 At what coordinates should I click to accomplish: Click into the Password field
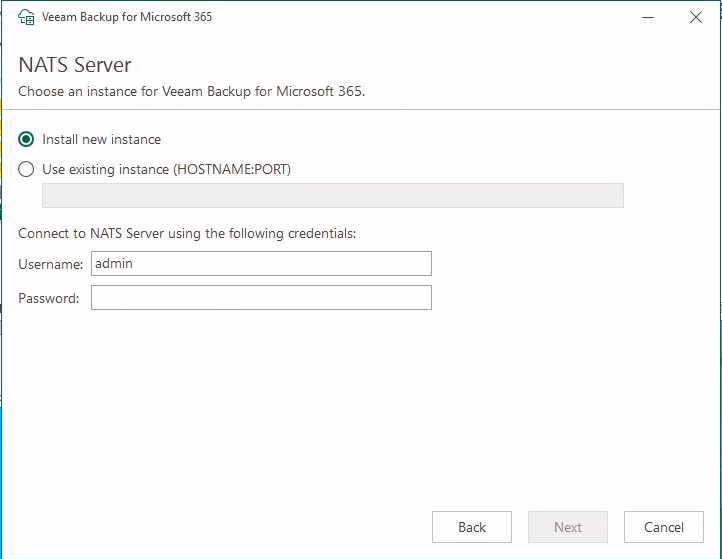tap(261, 297)
